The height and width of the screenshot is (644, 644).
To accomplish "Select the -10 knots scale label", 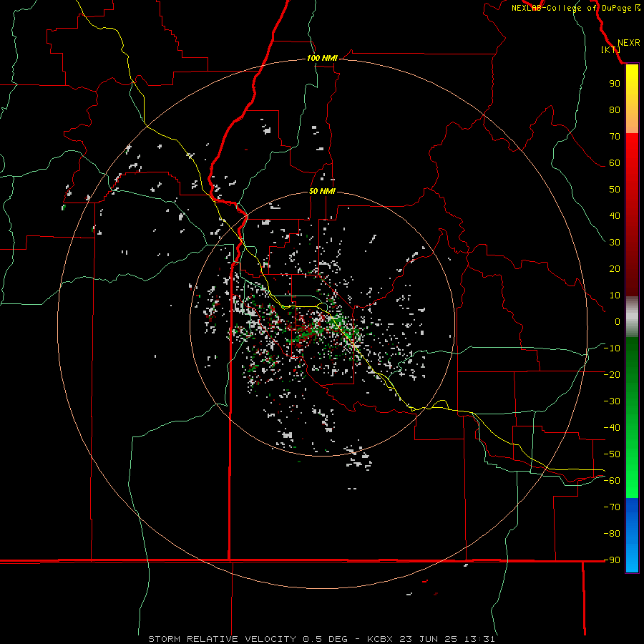I will coord(612,348).
